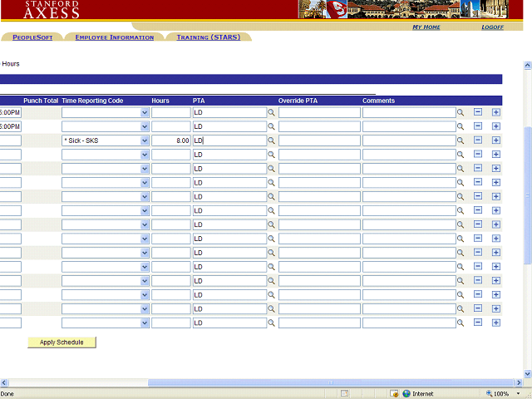This screenshot has width=532, height=399.
Task: Delete the Sick - SKS row with minus icon
Action: point(478,140)
